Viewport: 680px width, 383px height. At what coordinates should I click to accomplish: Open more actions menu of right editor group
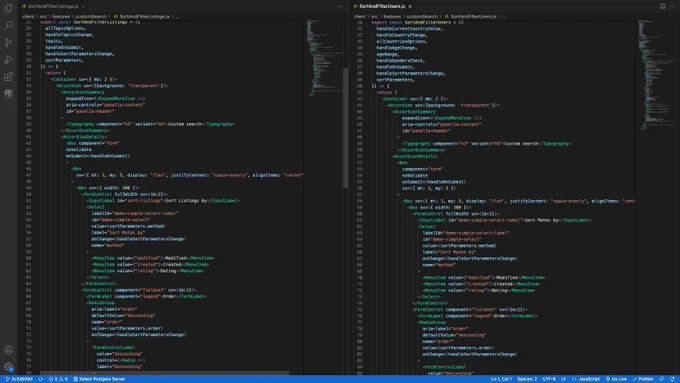(x=672, y=7)
